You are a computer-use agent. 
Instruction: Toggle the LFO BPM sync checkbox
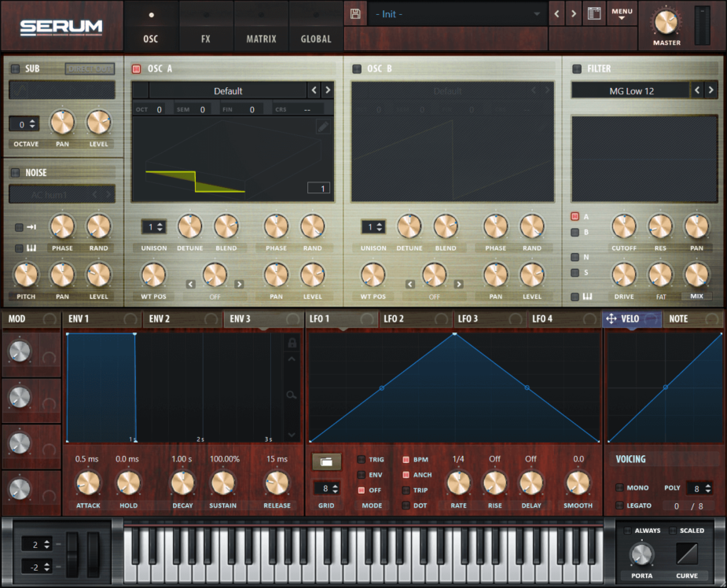406,460
